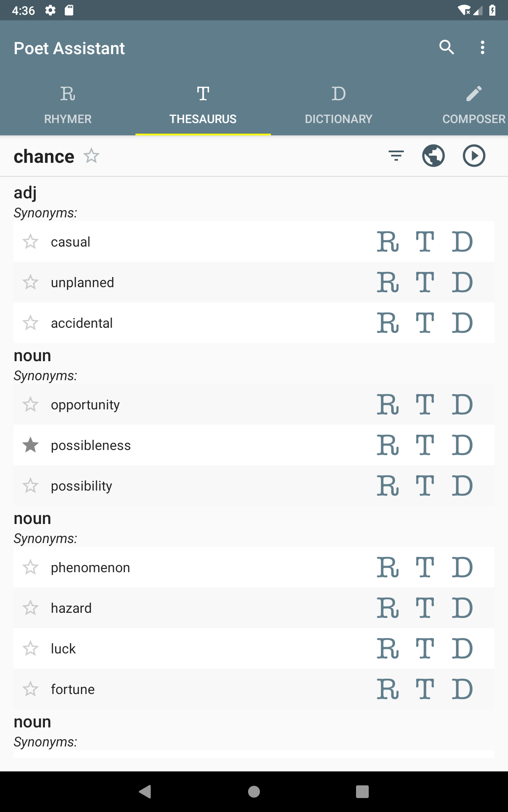508x812 pixels.
Task: Tap the word phenomenon
Action: coord(90,568)
